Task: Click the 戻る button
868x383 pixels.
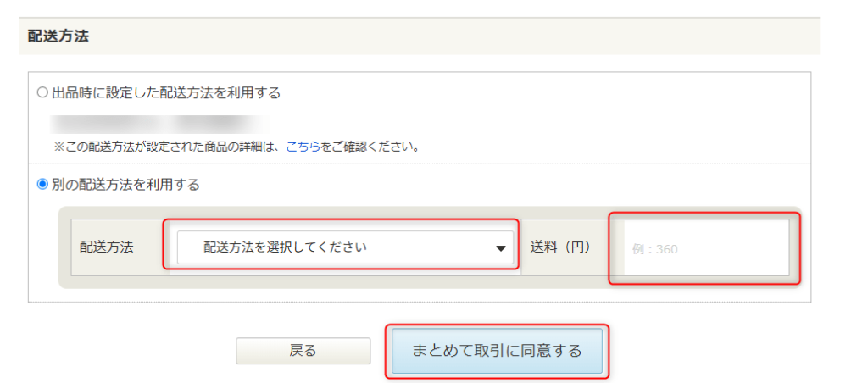Action: [x=303, y=351]
